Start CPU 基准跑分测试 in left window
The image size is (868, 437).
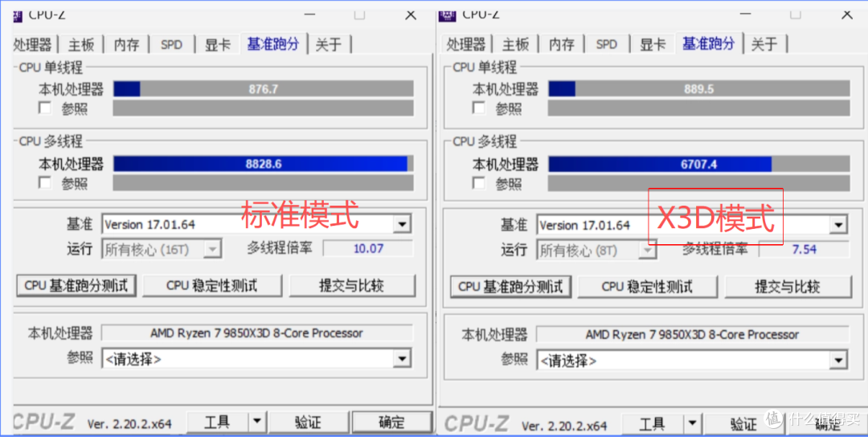pyautogui.click(x=76, y=285)
